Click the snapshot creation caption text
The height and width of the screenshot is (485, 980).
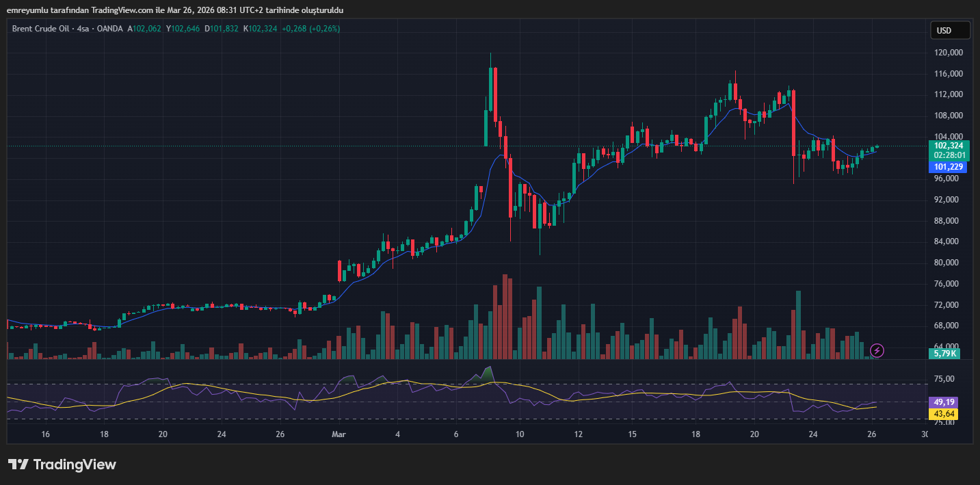(175, 10)
